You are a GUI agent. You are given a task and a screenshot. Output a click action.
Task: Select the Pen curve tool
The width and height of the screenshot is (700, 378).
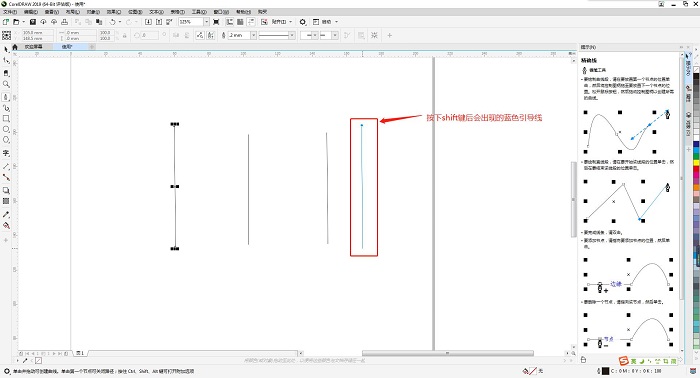coord(6,97)
